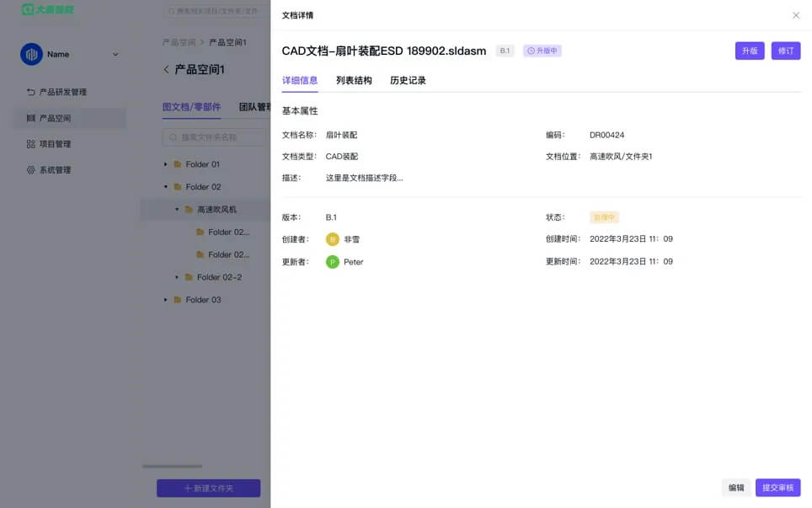Click the blue workspace avatar next to Name
812x508 pixels.
31,54
